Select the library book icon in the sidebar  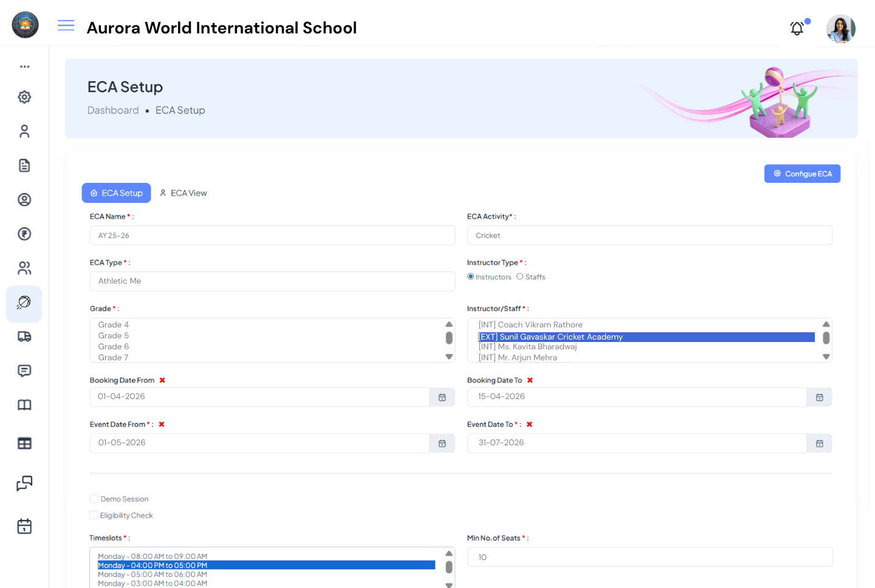pos(24,405)
